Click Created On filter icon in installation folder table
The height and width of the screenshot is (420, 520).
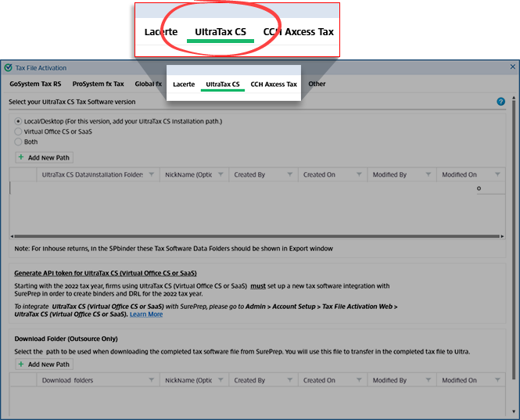pyautogui.click(x=359, y=174)
